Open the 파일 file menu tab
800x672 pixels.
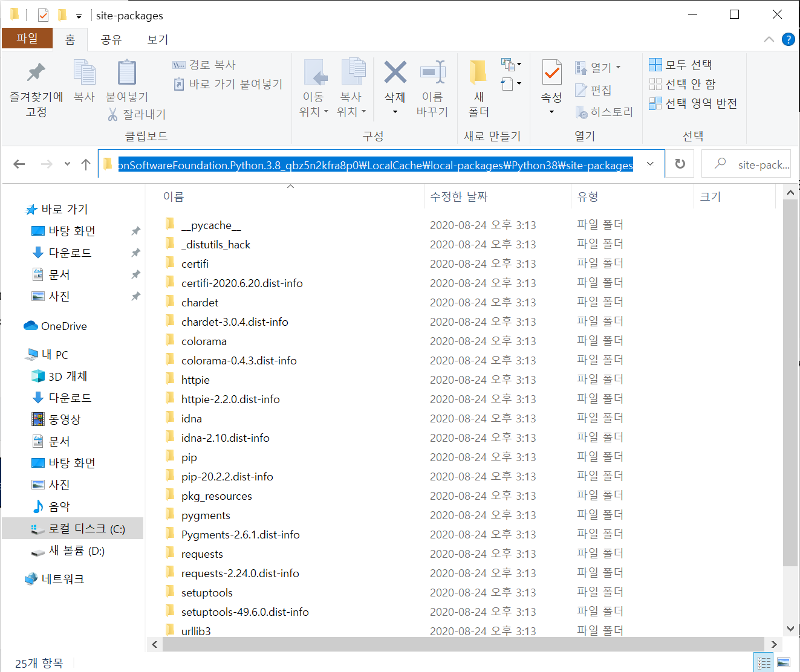(x=27, y=38)
